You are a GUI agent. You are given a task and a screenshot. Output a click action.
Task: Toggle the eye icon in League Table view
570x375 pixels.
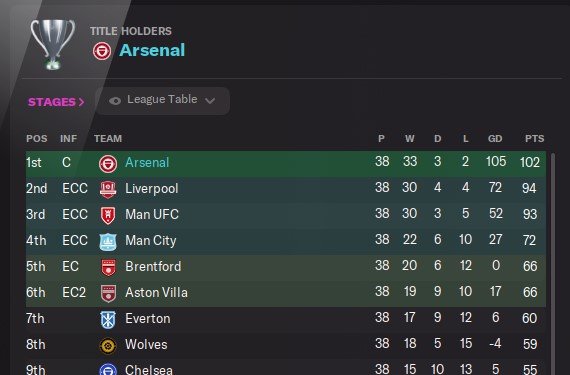115,101
